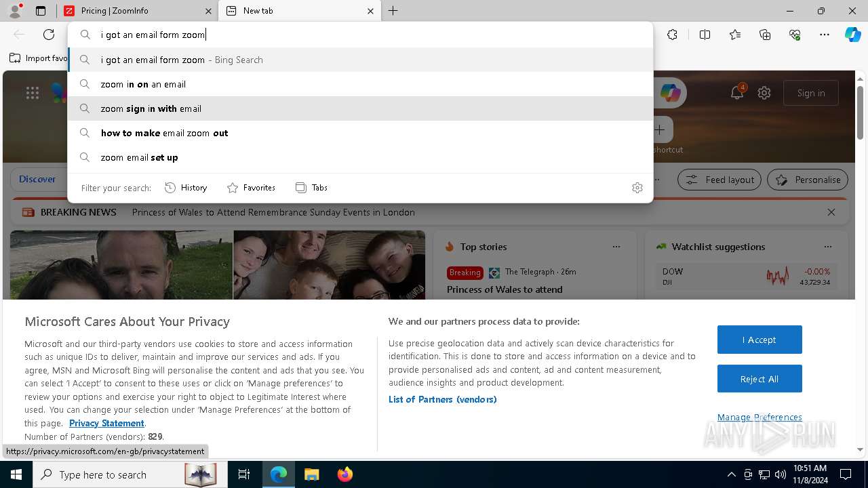Open page settings gear on new tab page
Image resolution: width=868 pixels, height=488 pixels.
764,93
